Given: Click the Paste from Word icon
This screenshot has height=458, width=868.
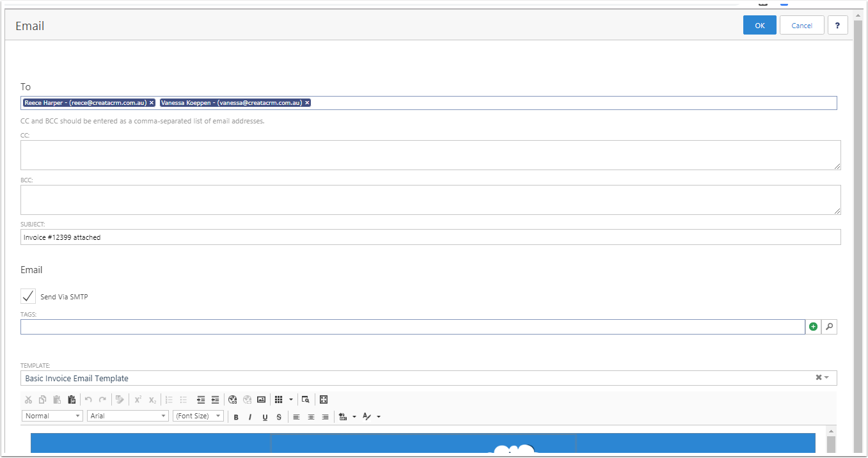Looking at the screenshot, I should (72, 400).
